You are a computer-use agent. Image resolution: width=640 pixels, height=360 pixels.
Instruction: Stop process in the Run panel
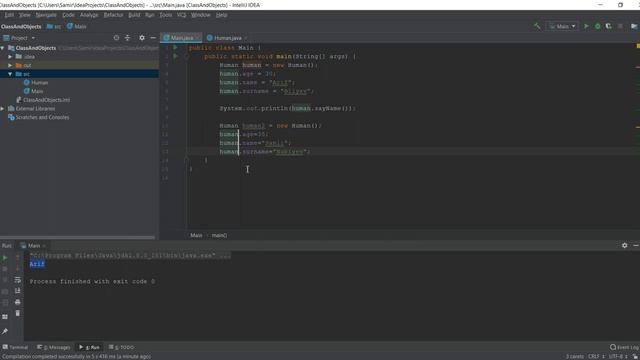5,269
